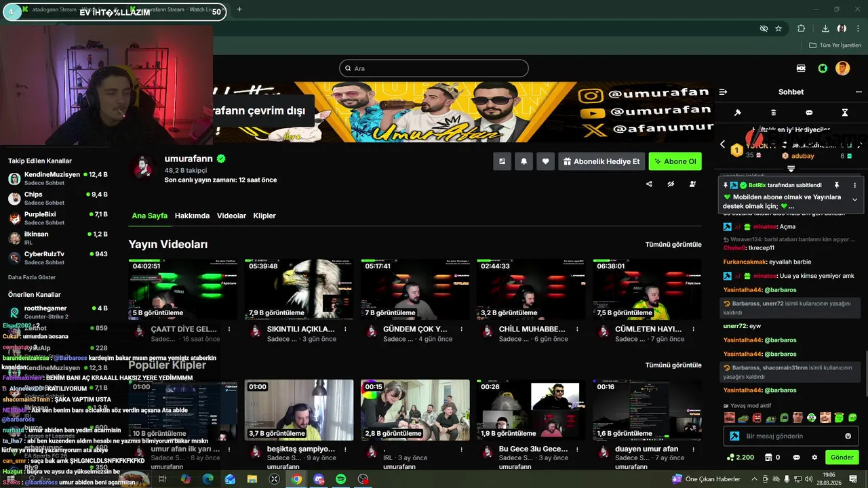Viewport: 868px width, 488px height.
Task: Open chat settings gear icon
Action: (814, 457)
